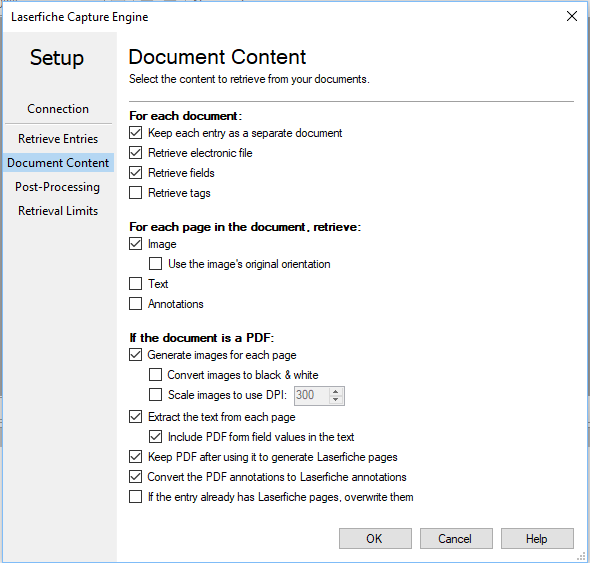
Task: Uncheck Keep each entry as separate document
Action: 135,133
